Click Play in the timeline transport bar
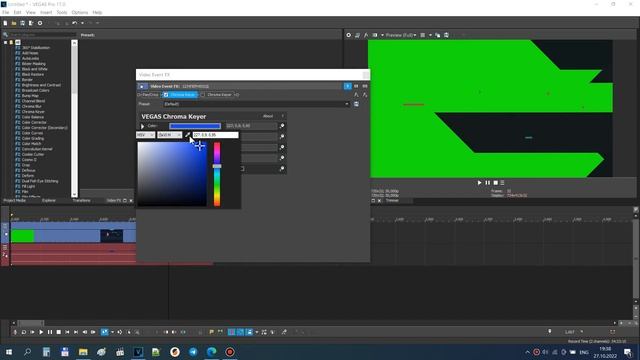The height and width of the screenshot is (360, 640). (x=41, y=332)
